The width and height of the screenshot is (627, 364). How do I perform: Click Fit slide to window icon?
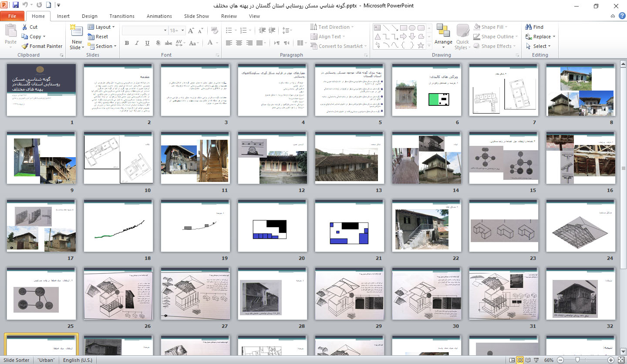[620, 360]
